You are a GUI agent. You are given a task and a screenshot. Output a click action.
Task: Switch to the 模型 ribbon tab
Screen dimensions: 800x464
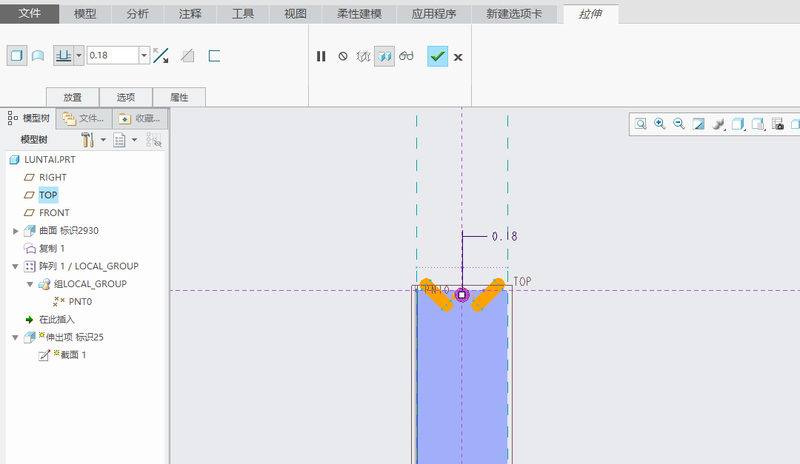pos(85,14)
